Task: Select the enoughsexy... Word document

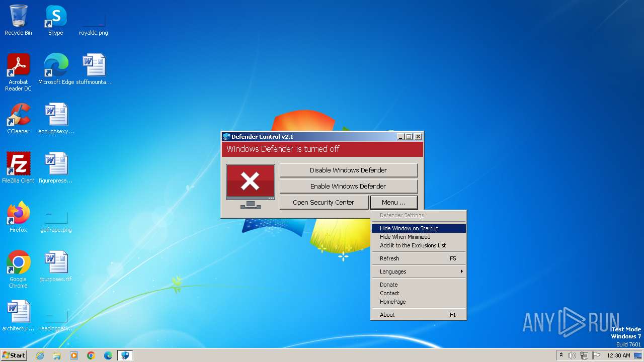Action: coord(56,118)
